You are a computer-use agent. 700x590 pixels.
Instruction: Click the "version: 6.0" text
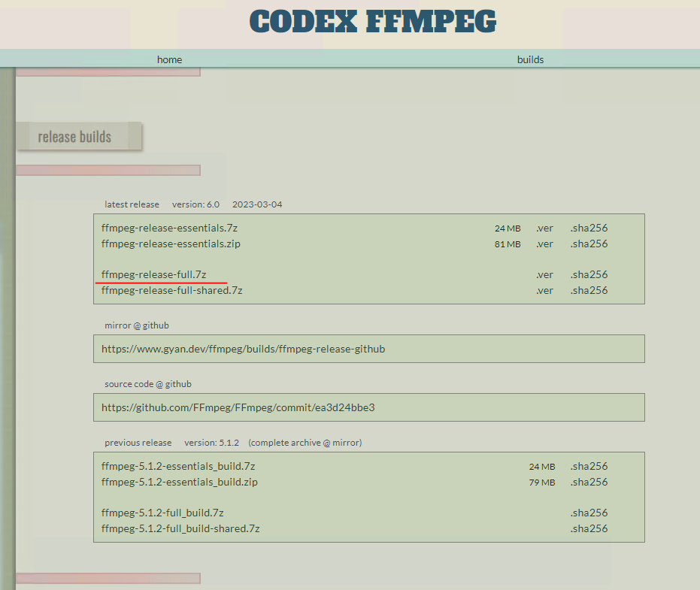coord(195,204)
